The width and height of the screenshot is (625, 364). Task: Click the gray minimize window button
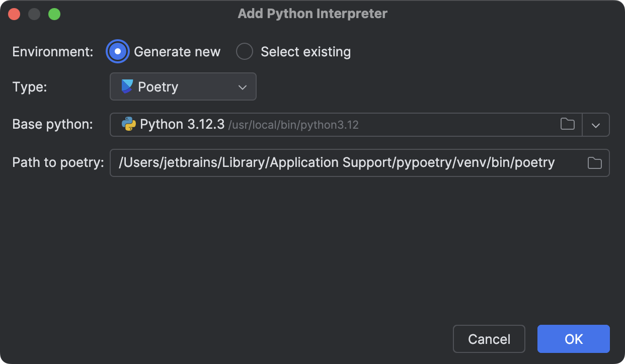pyautogui.click(x=34, y=14)
